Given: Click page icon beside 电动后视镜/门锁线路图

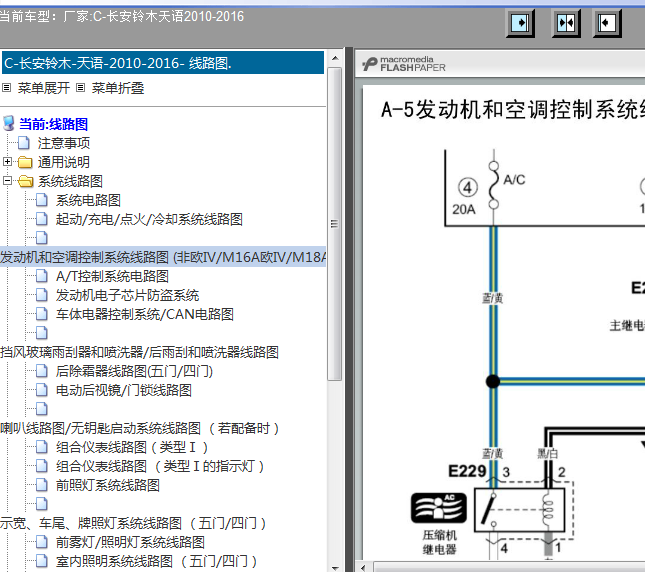Looking at the screenshot, I should (42, 390).
